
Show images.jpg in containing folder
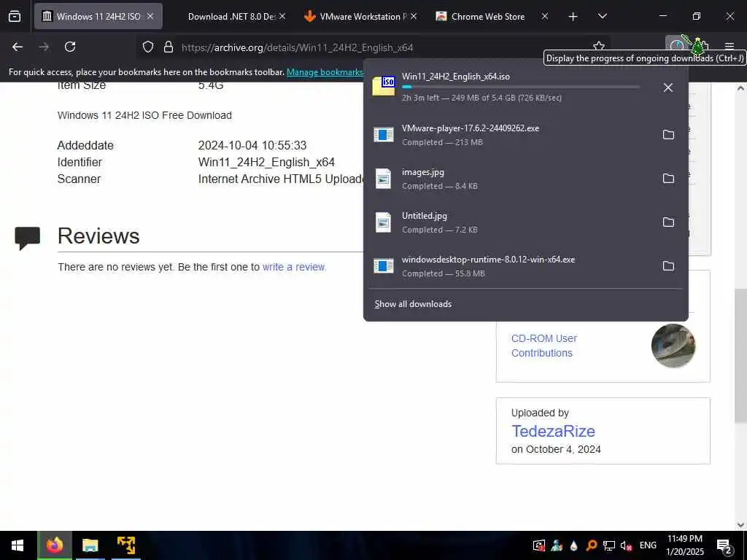[x=668, y=179]
